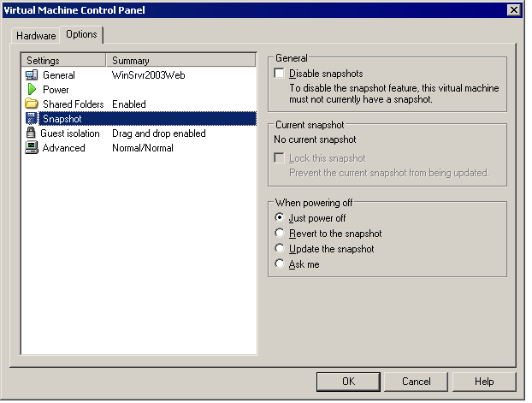
Task: Close the Virtual Machine Control Panel window
Action: point(513,9)
